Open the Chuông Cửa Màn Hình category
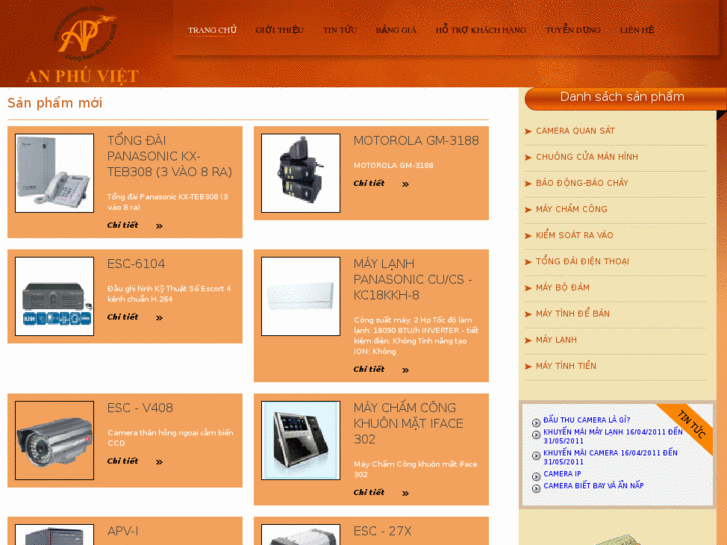 coord(587,157)
